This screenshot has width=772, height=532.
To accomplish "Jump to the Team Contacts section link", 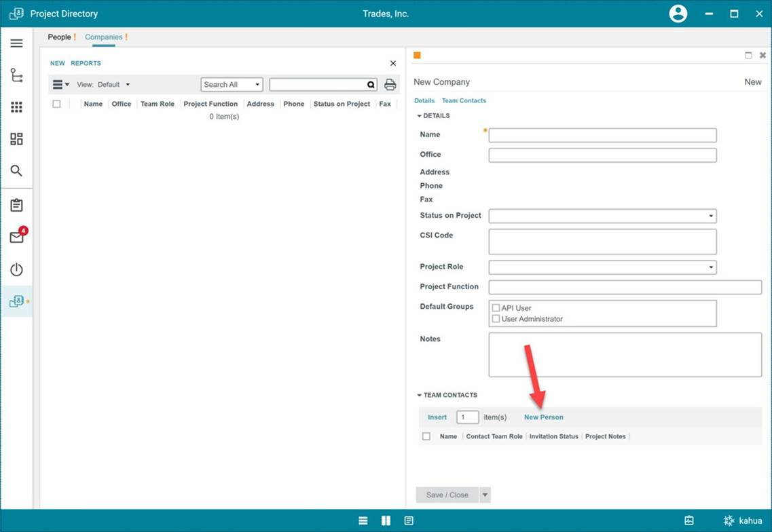I will 464,100.
